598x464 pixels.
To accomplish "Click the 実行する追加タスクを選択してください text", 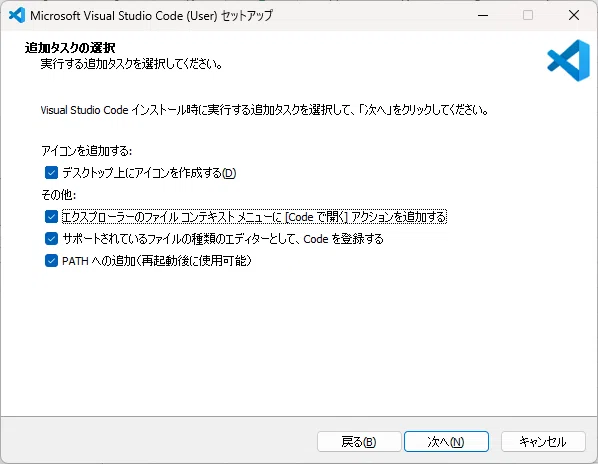I will pyautogui.click(x=131, y=64).
